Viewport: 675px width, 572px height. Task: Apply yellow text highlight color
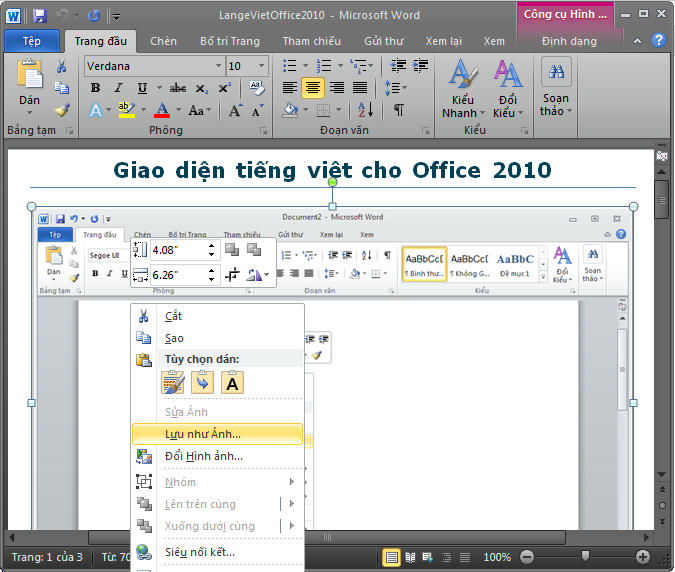[126, 110]
